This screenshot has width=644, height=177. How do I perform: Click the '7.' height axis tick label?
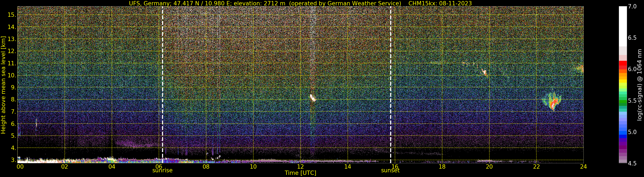coord(14,112)
